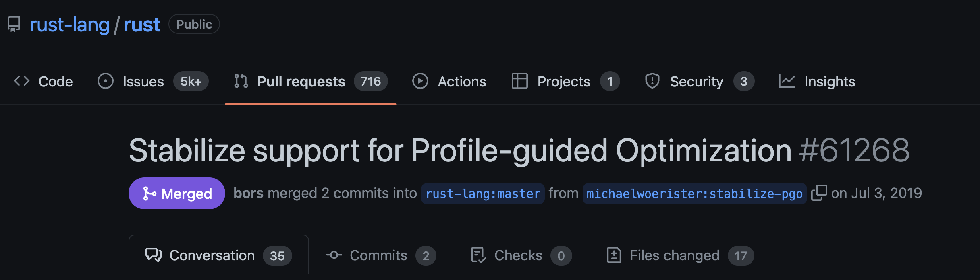Viewport: 980px width, 280px height.
Task: Open the Pull requests tab
Action: (x=301, y=82)
